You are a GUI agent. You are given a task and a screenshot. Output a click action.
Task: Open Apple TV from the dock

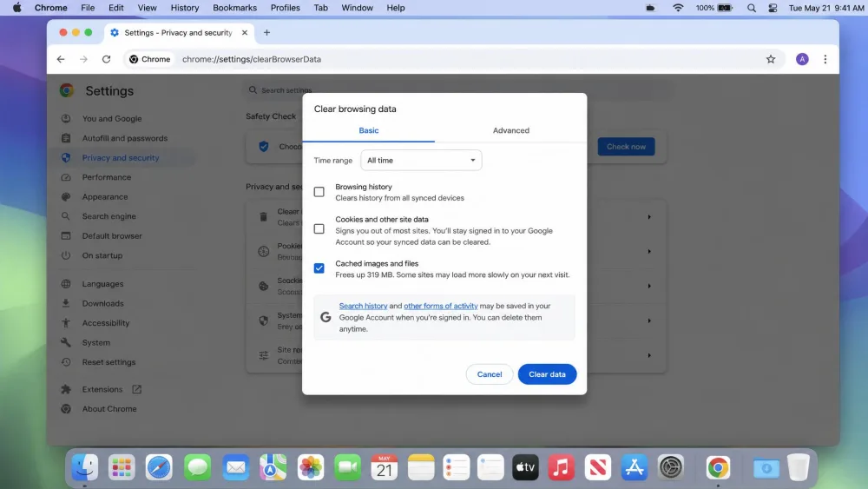(x=525, y=467)
